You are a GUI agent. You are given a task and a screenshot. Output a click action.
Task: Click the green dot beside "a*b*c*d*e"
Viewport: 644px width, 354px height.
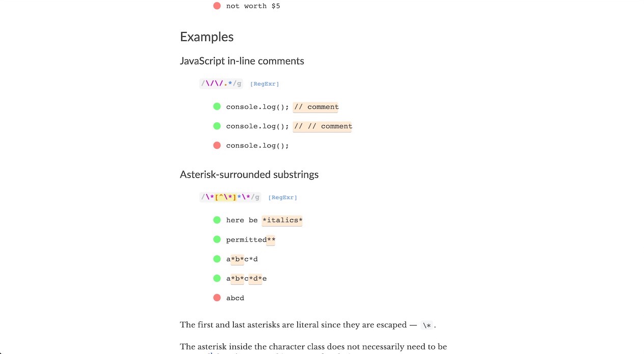point(217,278)
